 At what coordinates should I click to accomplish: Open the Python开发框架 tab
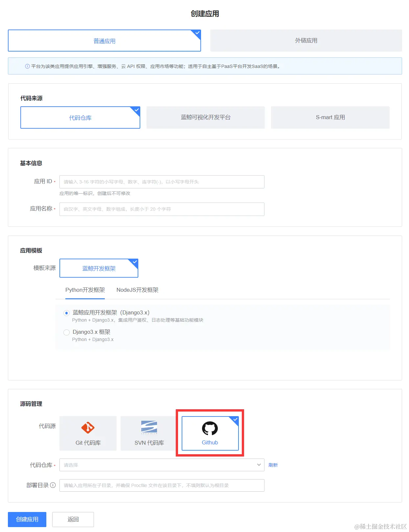(85, 290)
